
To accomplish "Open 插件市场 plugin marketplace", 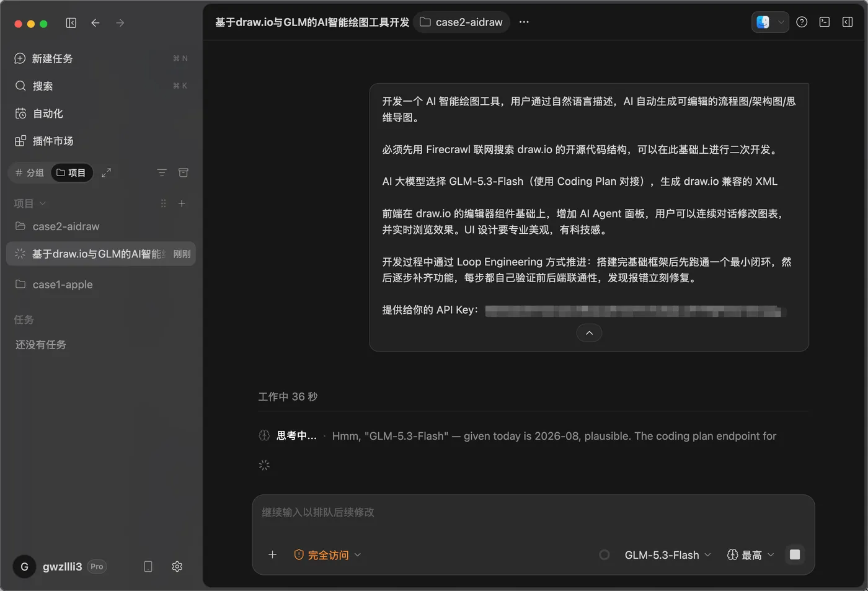I will [101, 141].
